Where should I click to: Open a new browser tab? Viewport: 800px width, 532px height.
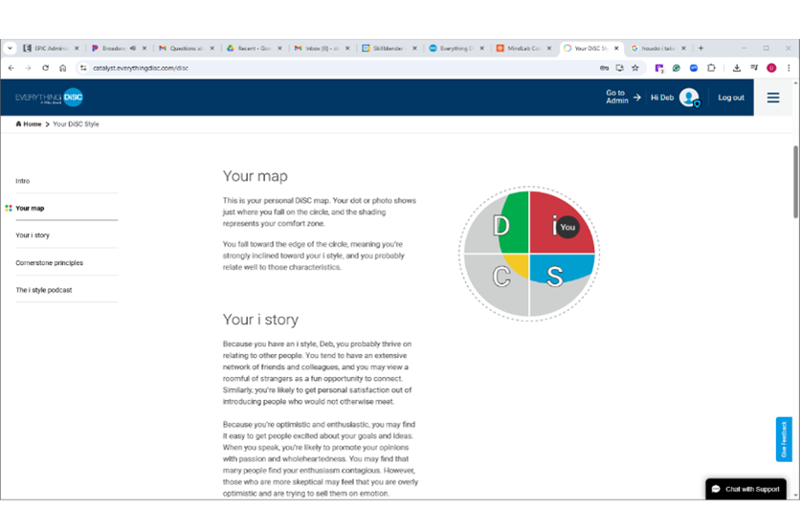coord(701,48)
